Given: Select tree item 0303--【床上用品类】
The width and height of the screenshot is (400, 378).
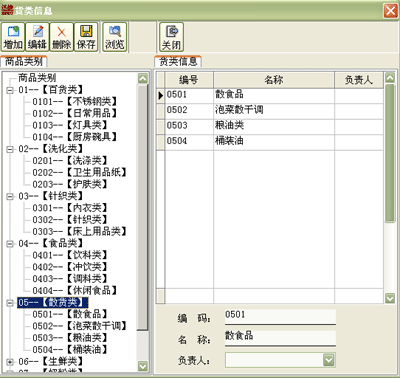Looking at the screenshot, I should tap(80, 231).
